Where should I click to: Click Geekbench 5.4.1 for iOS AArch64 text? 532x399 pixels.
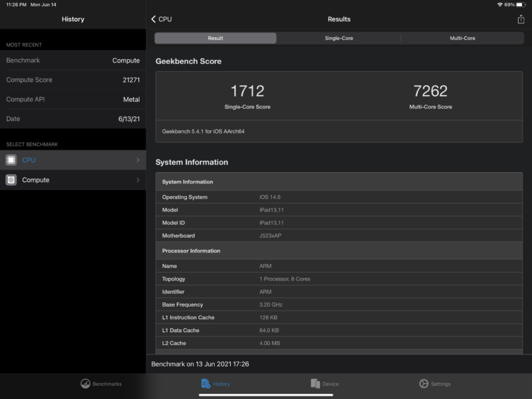[x=203, y=131]
